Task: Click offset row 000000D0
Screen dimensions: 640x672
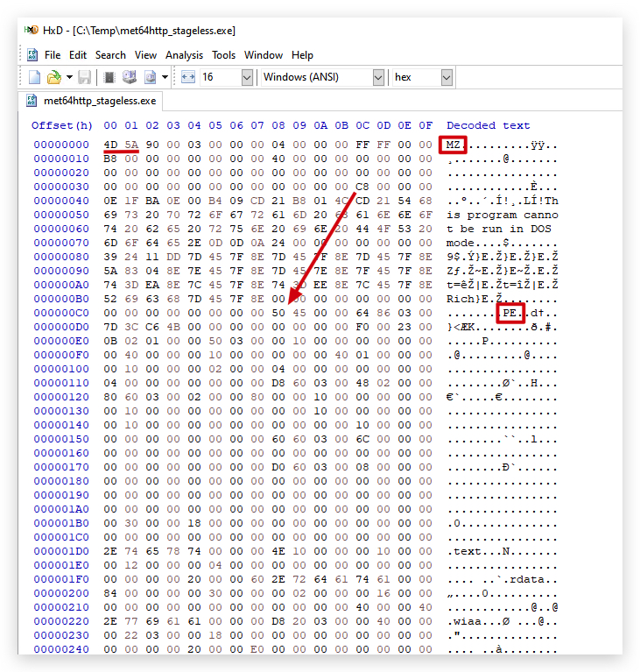Action: coord(61,327)
